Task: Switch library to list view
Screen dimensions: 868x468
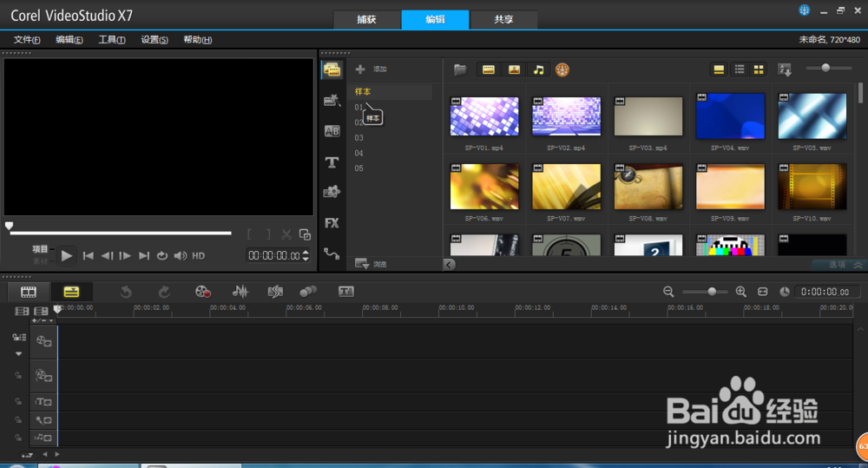Action: (739, 69)
